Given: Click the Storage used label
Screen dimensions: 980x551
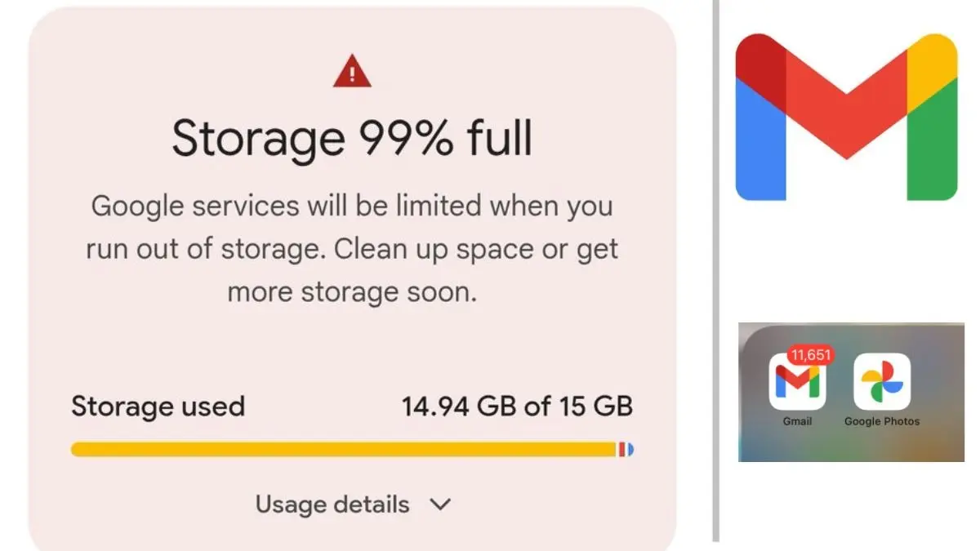Looking at the screenshot, I should (158, 406).
